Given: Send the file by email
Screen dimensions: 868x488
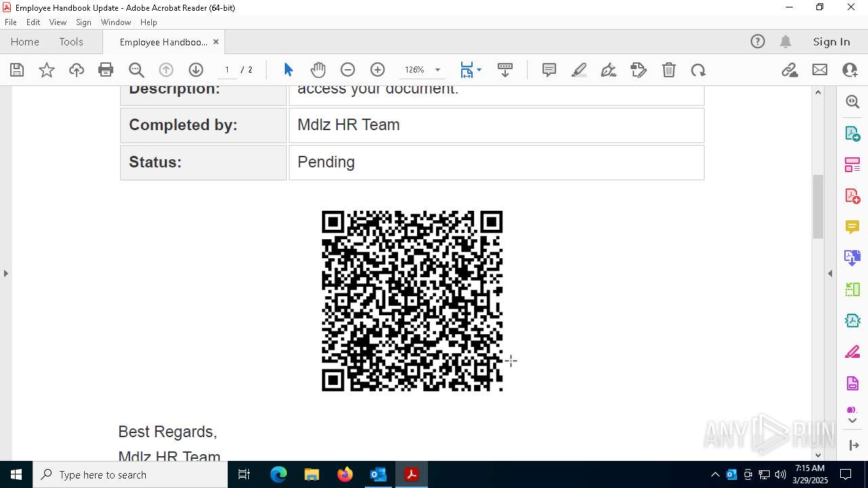Looking at the screenshot, I should [x=820, y=70].
